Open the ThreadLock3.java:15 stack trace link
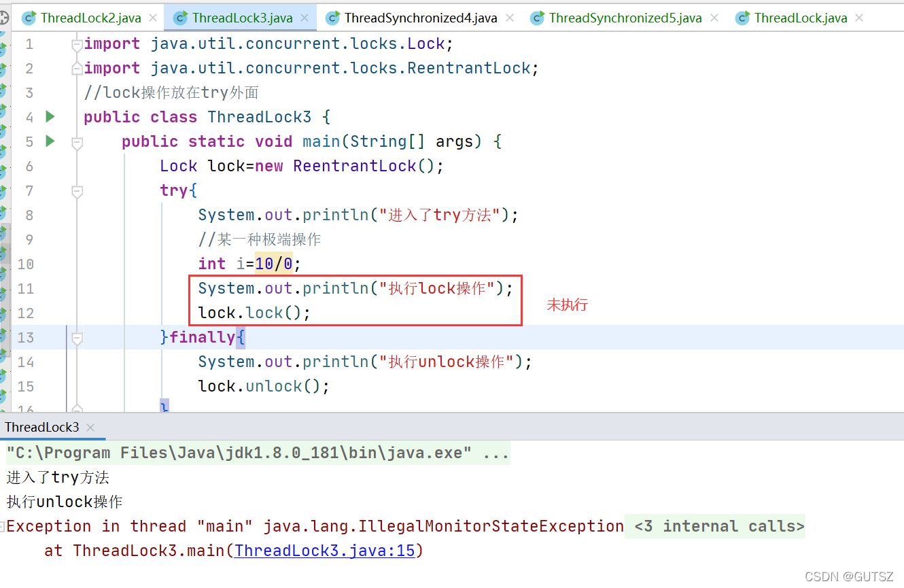904x588 pixels. pos(324,551)
